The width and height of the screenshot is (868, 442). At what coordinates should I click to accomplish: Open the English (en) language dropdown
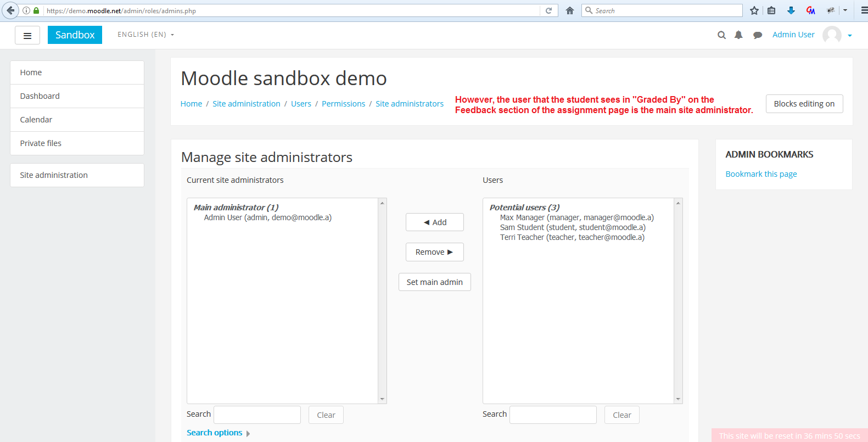coord(145,35)
